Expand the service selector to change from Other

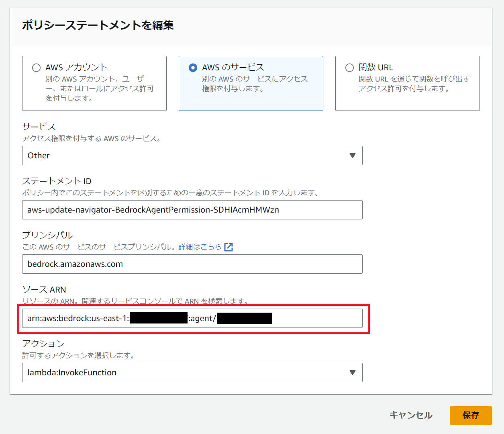click(192, 156)
